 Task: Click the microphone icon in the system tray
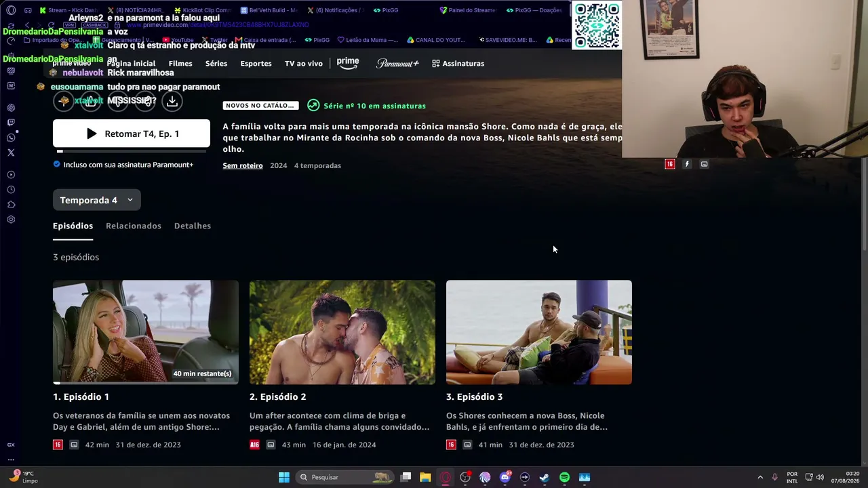pos(774,477)
